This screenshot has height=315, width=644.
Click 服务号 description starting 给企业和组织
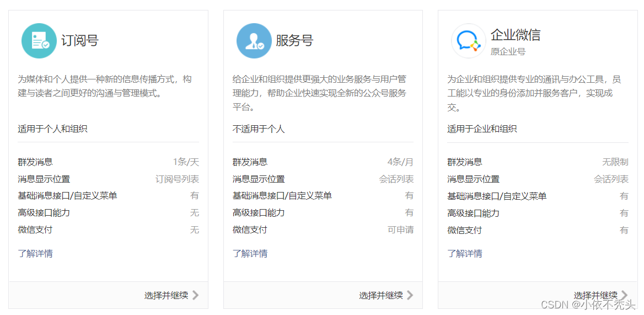tap(320, 93)
